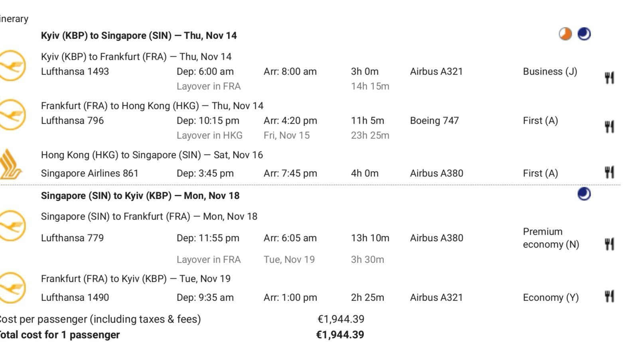The image size is (644, 351).
Task: Click the orange day-flight indicator icon
Action: tap(565, 34)
